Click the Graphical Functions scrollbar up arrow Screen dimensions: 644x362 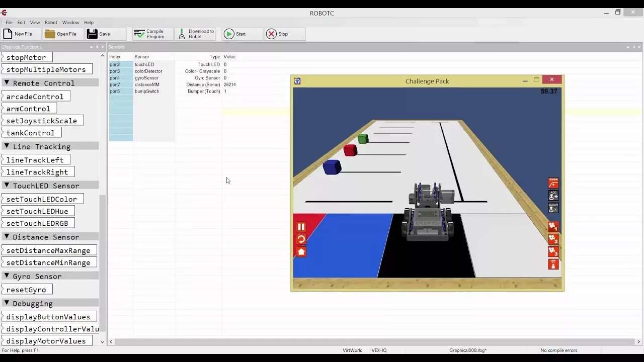click(x=103, y=55)
